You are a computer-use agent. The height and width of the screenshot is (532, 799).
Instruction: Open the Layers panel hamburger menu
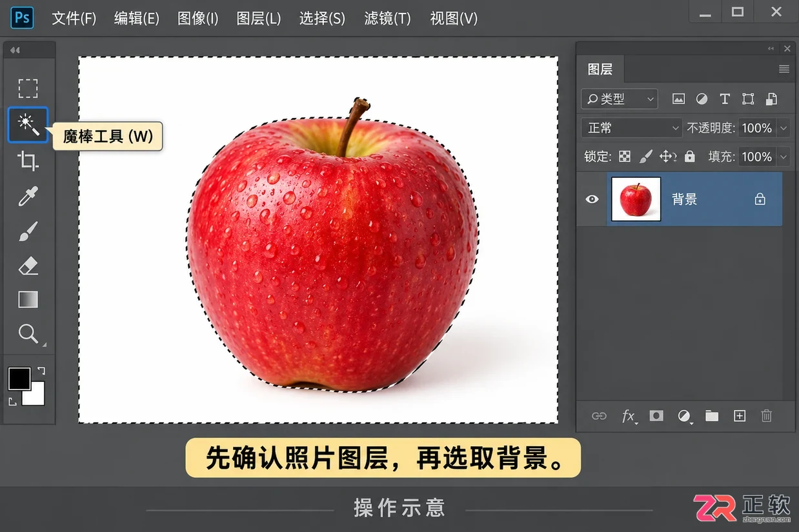point(784,69)
